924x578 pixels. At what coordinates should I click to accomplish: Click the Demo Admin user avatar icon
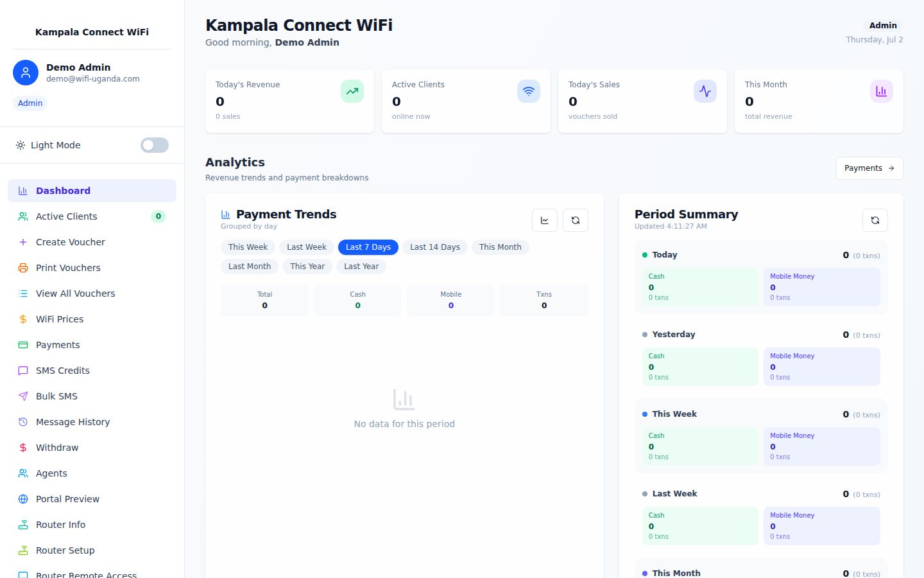pyautogui.click(x=26, y=73)
